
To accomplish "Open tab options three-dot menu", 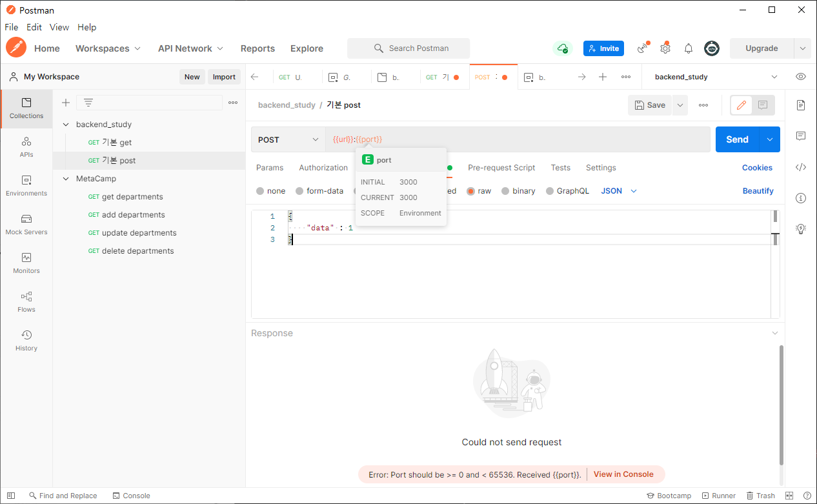I will 626,77.
